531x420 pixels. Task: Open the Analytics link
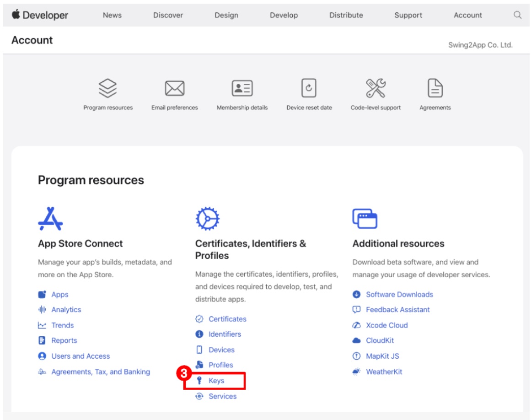click(66, 310)
